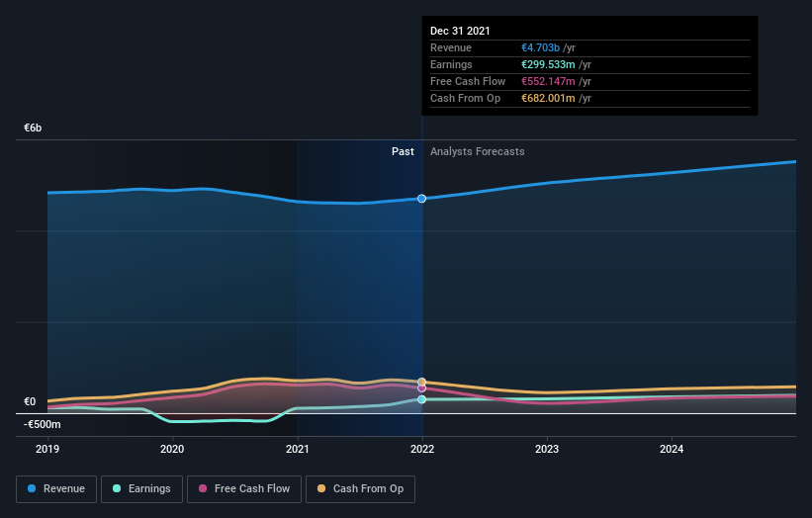This screenshot has width=812, height=518.
Task: Click the 2023 x-axis label
Action: click(x=547, y=449)
